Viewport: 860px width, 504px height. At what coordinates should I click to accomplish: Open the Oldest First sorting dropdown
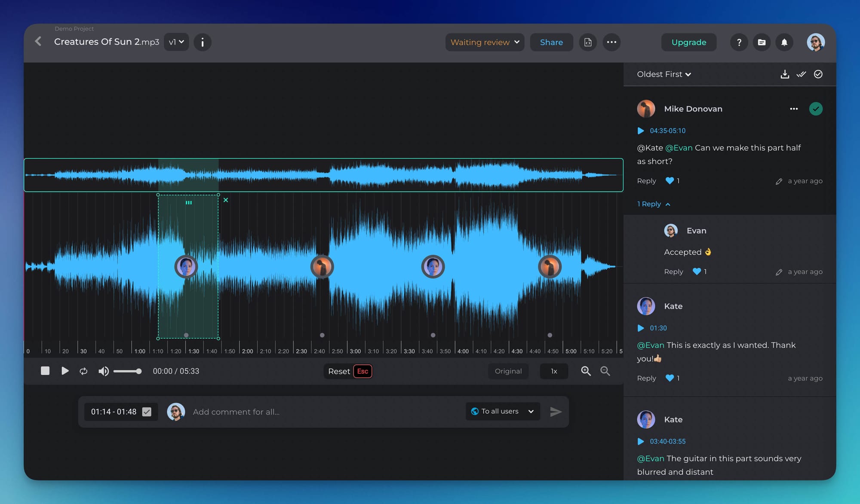[x=663, y=74]
